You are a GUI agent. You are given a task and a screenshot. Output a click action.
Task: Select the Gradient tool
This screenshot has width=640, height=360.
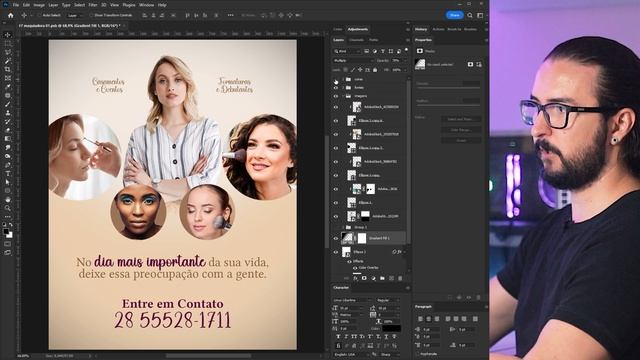pyautogui.click(x=7, y=139)
